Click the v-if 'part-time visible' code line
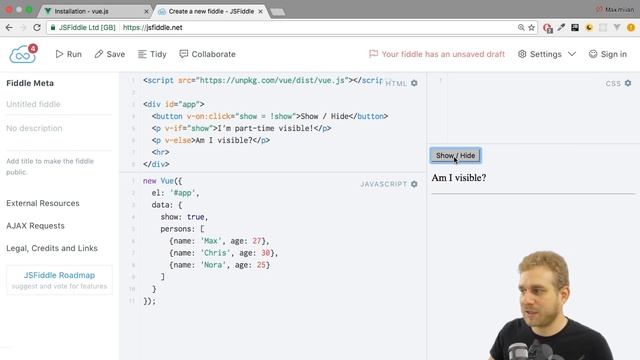 [241, 128]
